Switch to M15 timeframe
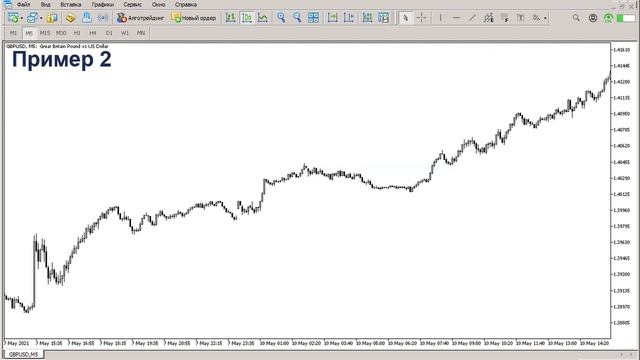The image size is (640, 360). coord(45,33)
